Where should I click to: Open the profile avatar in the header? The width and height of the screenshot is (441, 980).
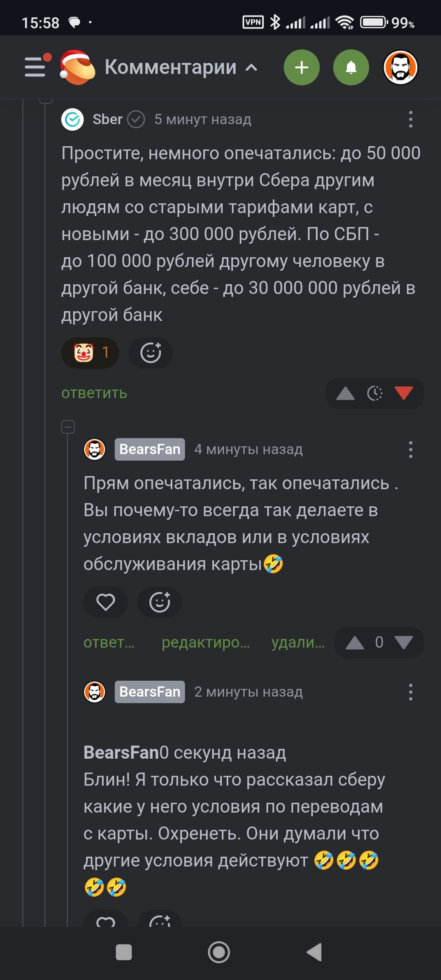(401, 67)
